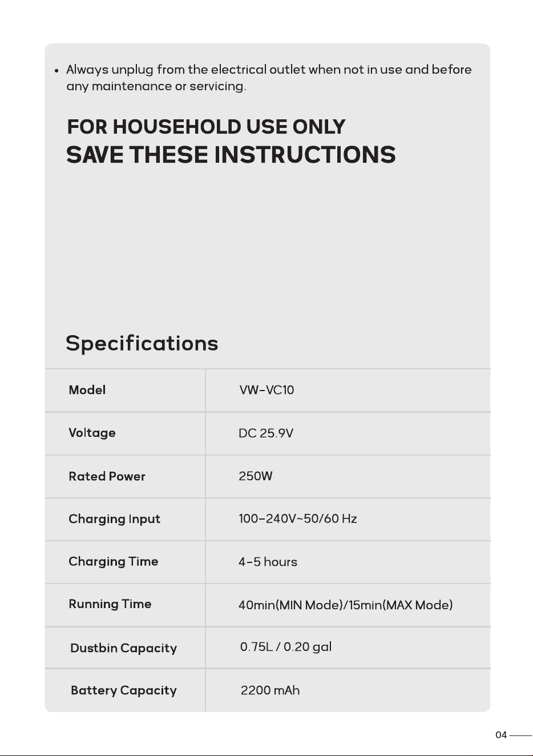Select the '0.75L / 0.20 gal' value
The image size is (533, 756).
pos(286,647)
